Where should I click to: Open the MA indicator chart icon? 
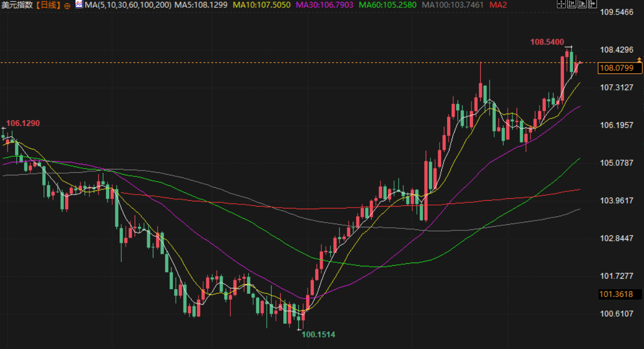tap(78, 5)
